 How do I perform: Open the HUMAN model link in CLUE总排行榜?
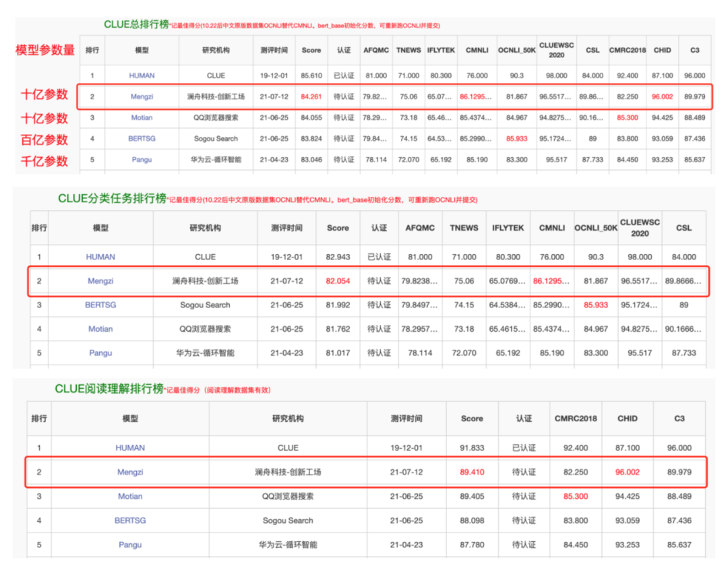pyautogui.click(x=142, y=75)
